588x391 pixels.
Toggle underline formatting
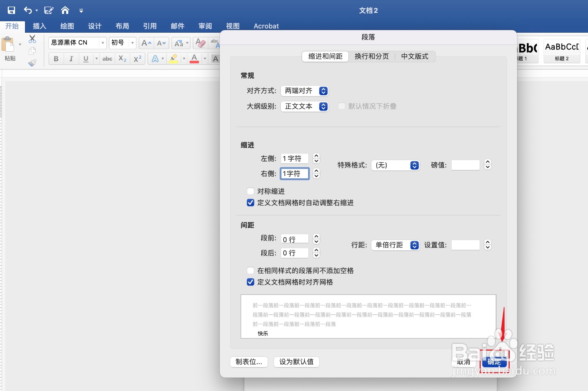click(x=86, y=59)
